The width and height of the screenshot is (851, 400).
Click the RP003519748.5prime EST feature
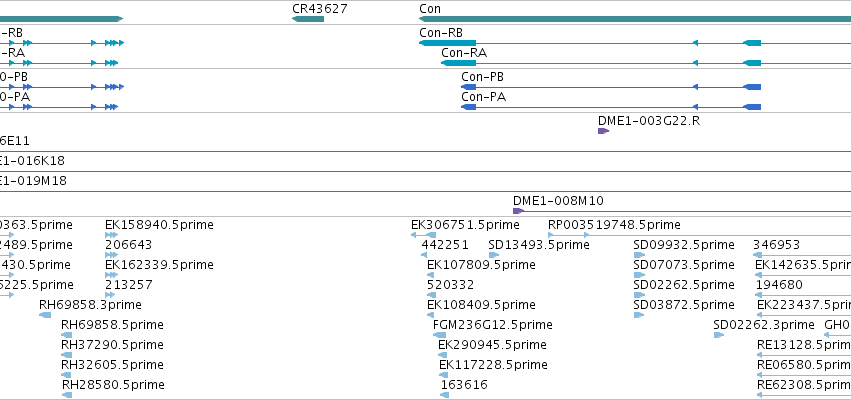tap(700, 235)
